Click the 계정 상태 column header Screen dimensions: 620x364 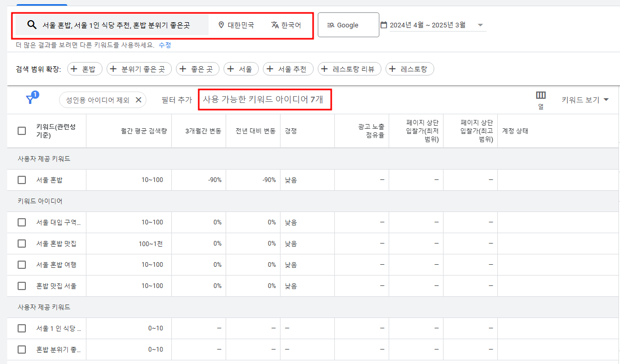[x=515, y=131]
